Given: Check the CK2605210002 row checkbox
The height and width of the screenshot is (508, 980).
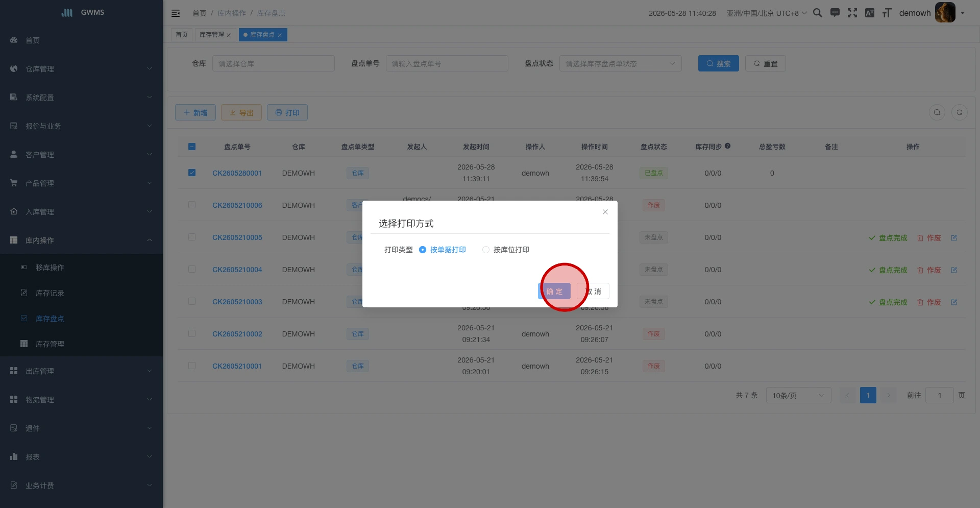Looking at the screenshot, I should point(192,333).
